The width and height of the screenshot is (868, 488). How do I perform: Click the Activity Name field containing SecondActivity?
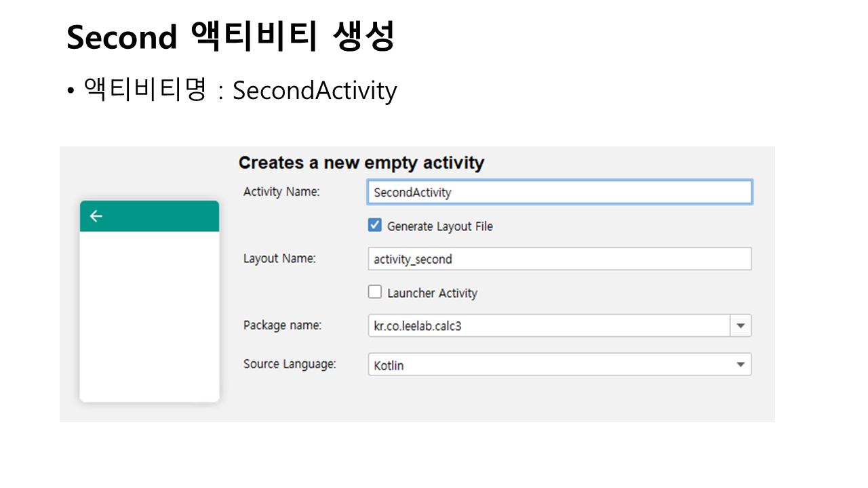pyautogui.click(x=559, y=192)
